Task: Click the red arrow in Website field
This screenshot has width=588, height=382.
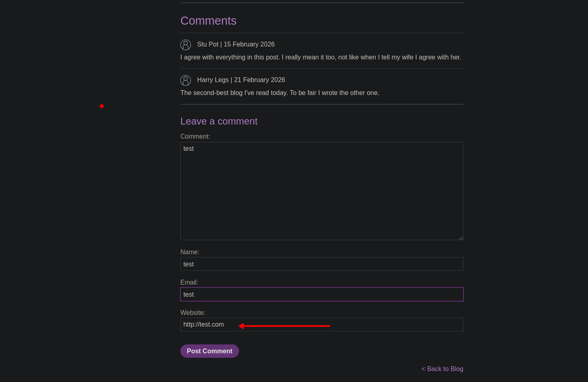Action: [284, 326]
